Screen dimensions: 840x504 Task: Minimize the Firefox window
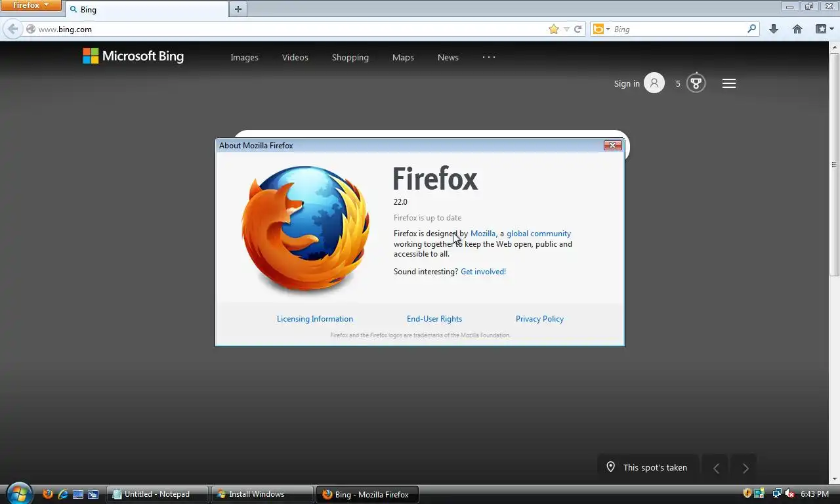click(x=790, y=7)
